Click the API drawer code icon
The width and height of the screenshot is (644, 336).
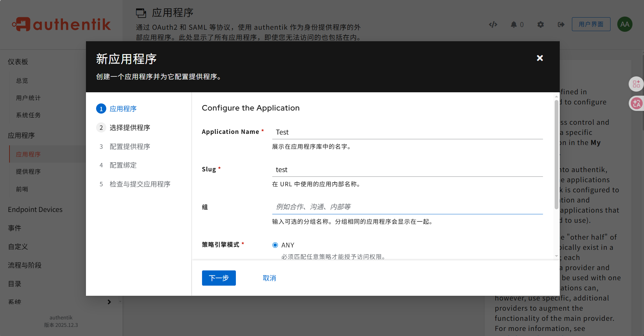pos(493,24)
